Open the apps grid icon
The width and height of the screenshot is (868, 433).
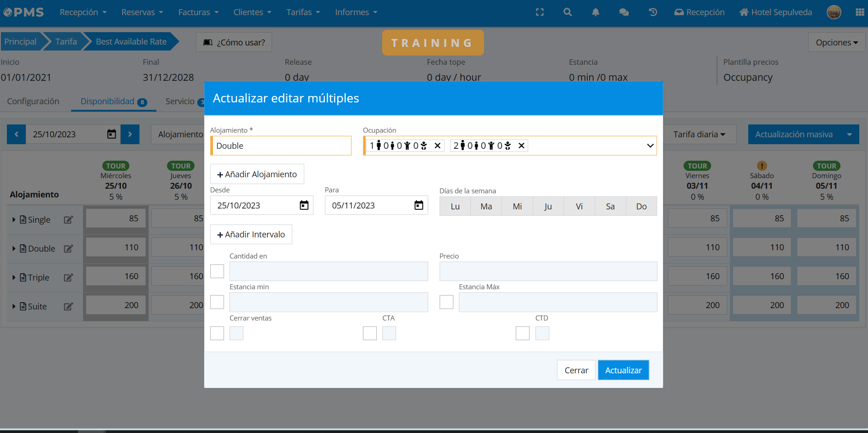[x=860, y=12]
